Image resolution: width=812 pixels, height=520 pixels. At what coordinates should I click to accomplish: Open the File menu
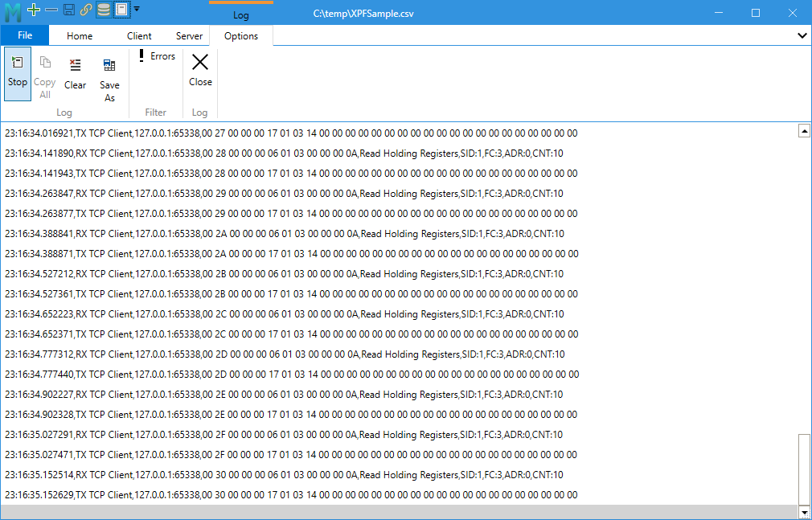coord(25,35)
